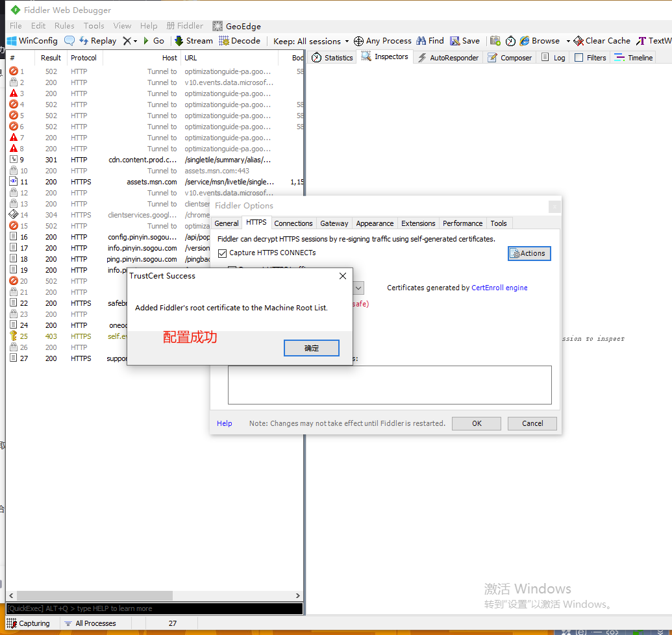Click the QuickExec command box

tap(155, 608)
